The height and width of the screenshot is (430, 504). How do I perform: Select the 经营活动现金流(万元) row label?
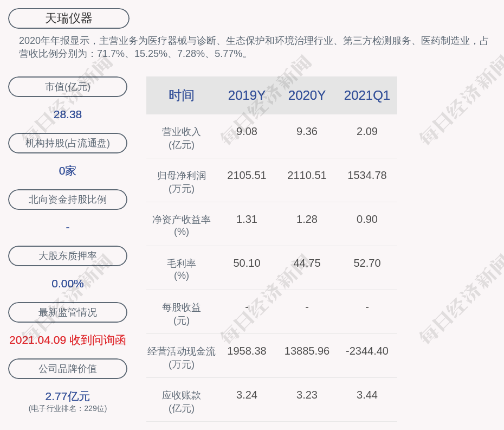tap(182, 358)
